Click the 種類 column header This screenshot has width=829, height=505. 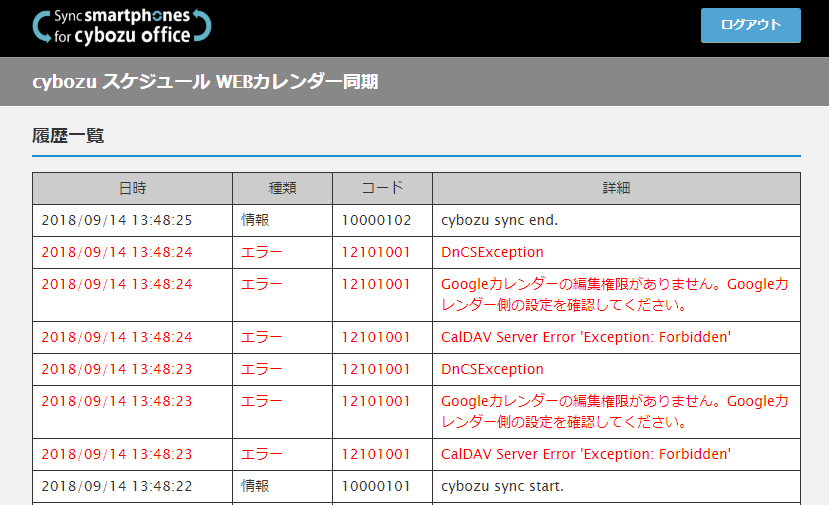282,188
